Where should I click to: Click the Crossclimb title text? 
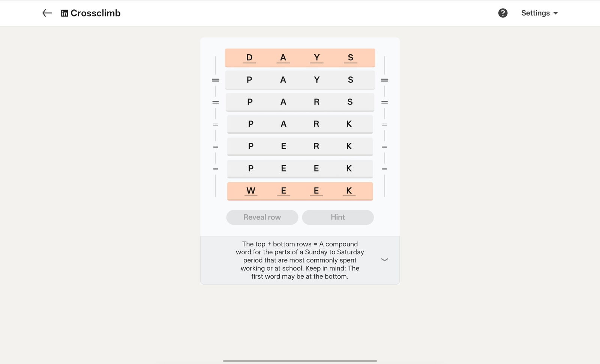pyautogui.click(x=96, y=13)
